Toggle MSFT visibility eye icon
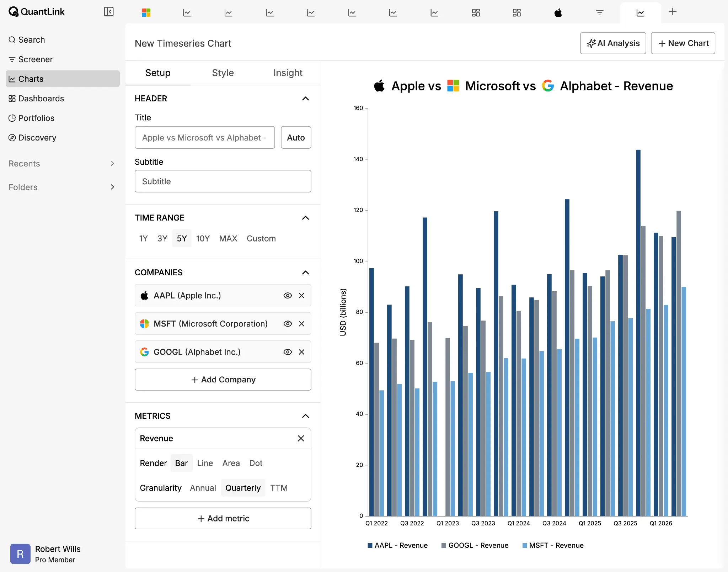This screenshot has width=728, height=572. [x=288, y=324]
